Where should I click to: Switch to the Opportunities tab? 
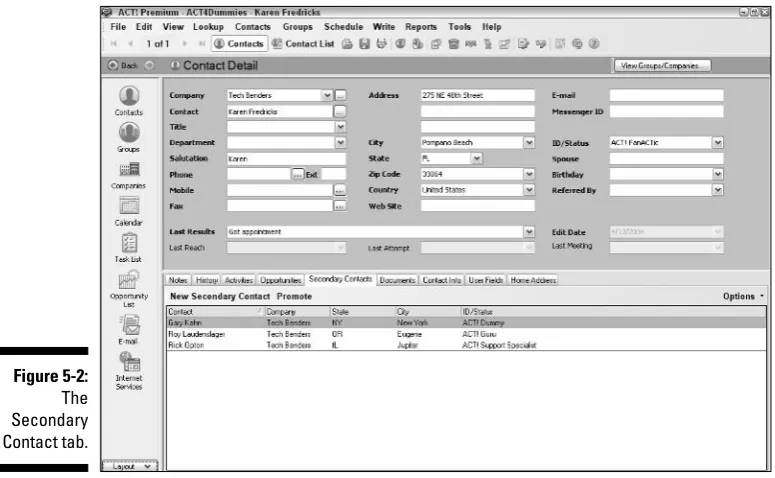tap(281, 280)
